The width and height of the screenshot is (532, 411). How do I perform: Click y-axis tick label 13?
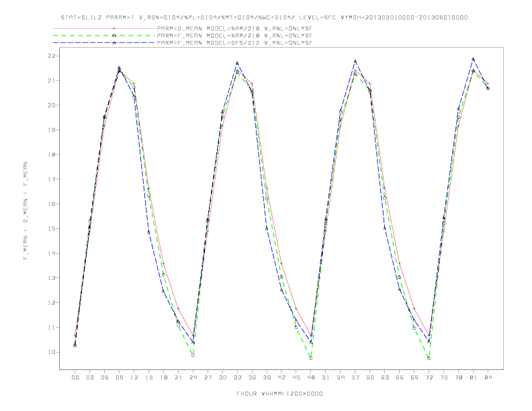click(x=52, y=278)
